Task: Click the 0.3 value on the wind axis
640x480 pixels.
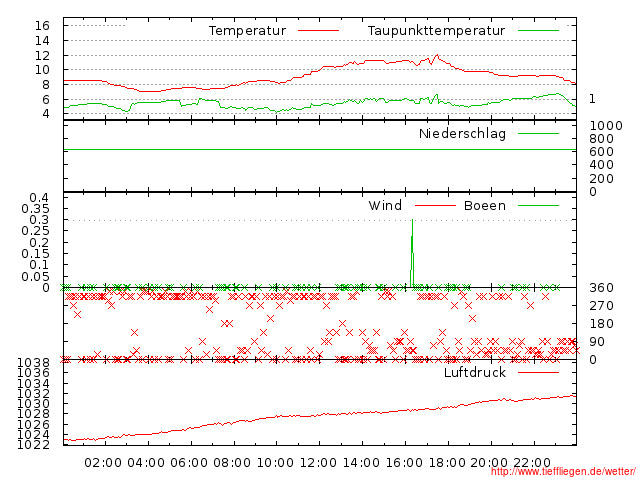Action: [x=39, y=220]
